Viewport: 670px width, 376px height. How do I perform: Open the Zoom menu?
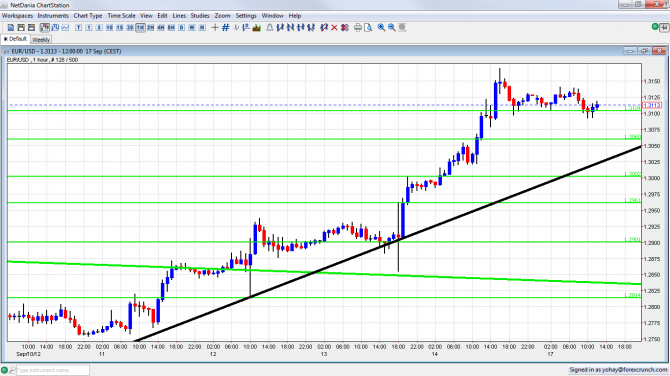(222, 15)
